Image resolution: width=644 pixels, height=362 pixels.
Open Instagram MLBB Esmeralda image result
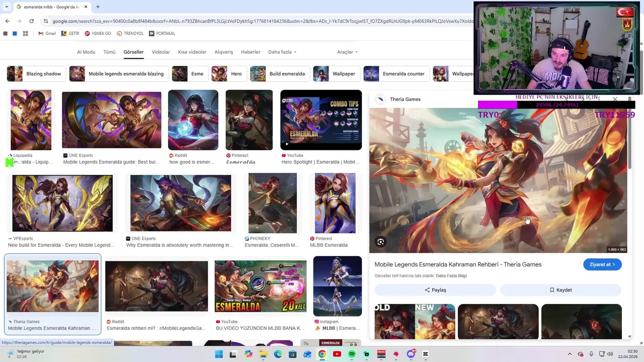[x=338, y=286]
